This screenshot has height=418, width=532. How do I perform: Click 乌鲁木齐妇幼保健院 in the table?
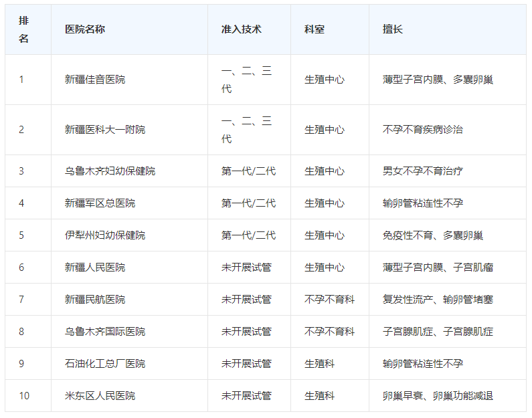pyautogui.click(x=110, y=171)
